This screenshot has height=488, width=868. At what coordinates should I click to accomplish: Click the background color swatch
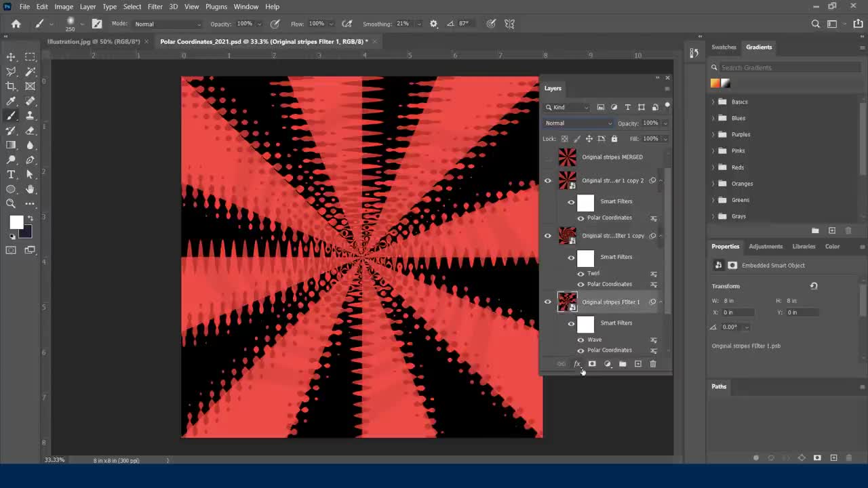point(26,232)
